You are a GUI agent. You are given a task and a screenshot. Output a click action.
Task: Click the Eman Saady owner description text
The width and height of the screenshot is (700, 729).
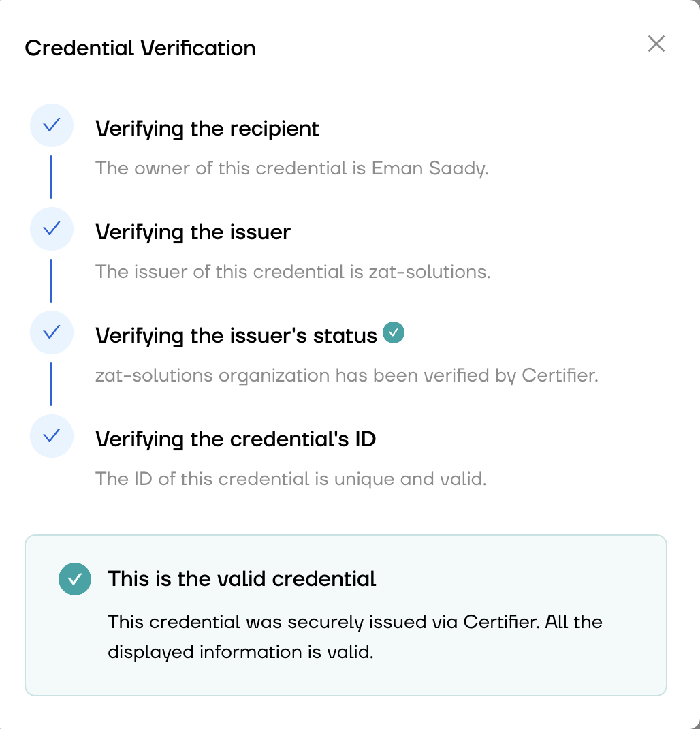pyautogui.click(x=293, y=168)
